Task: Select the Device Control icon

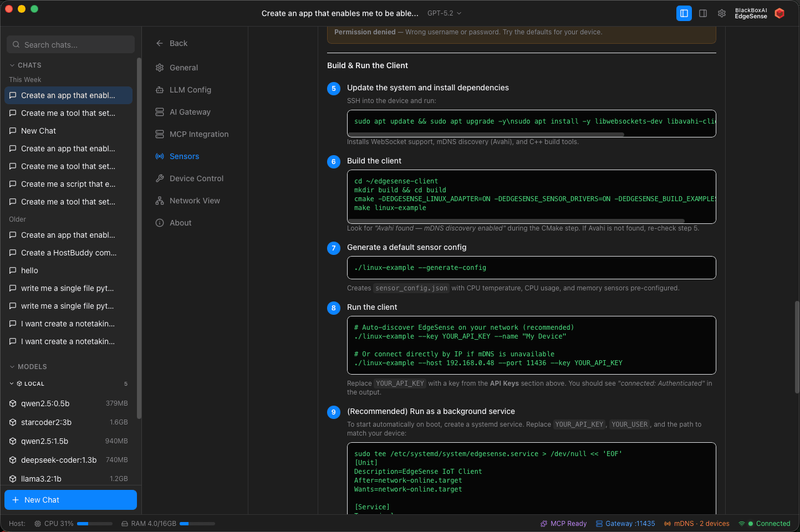Action: (159, 178)
